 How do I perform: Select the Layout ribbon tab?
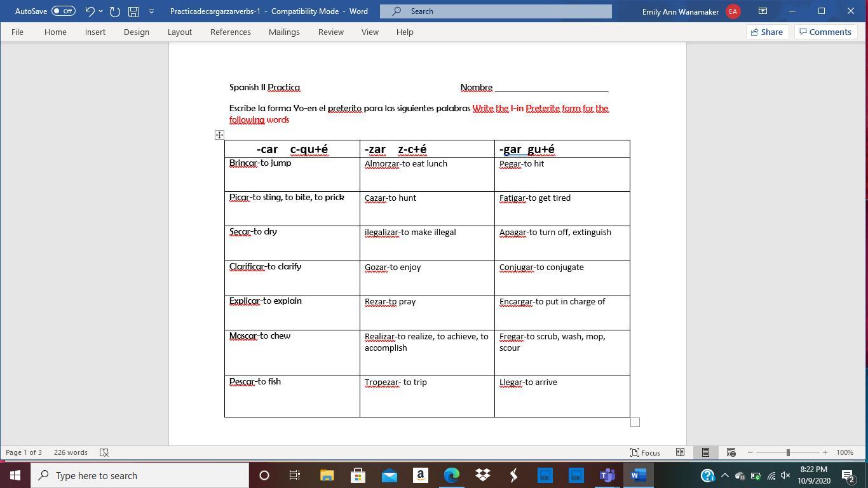180,32
